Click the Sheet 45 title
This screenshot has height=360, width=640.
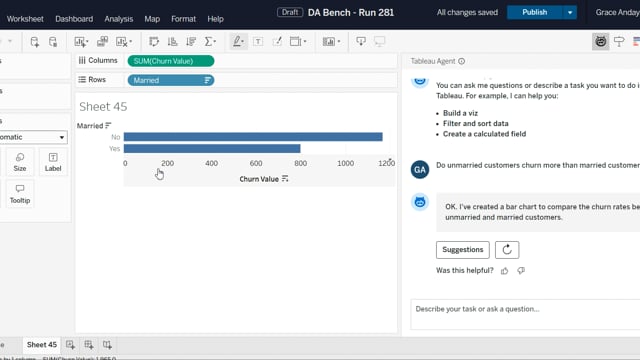103,107
